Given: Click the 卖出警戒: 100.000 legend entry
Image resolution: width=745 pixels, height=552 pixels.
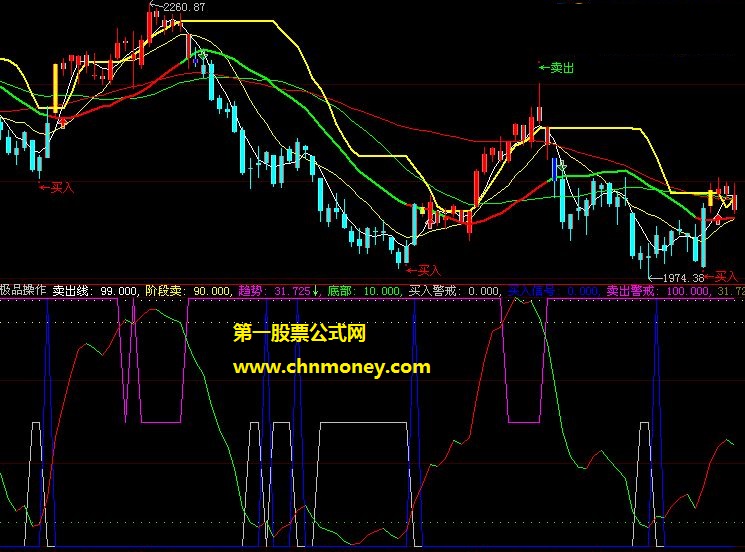Looking at the screenshot, I should click(x=658, y=290).
